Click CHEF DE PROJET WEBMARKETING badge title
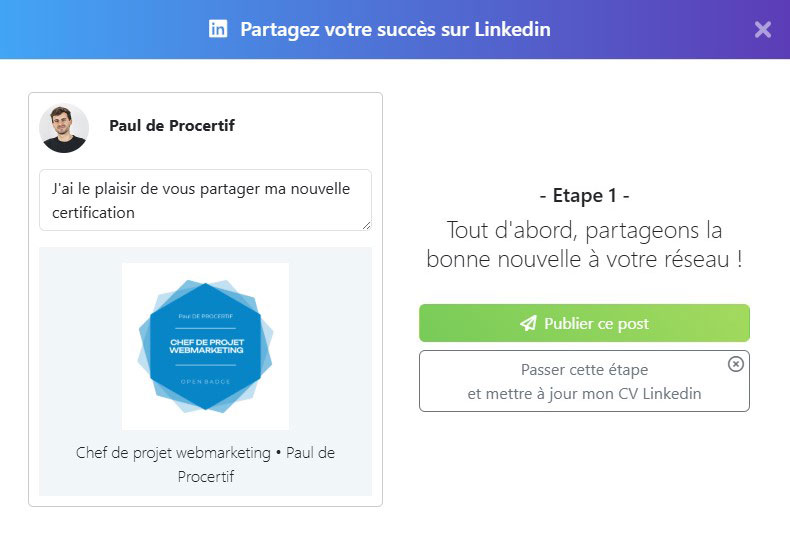 tap(205, 346)
